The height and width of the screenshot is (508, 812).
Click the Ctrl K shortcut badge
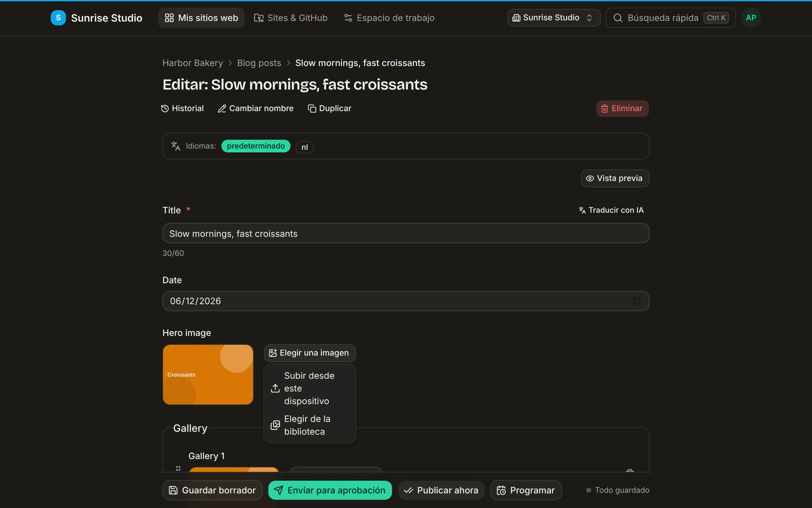pyautogui.click(x=716, y=18)
